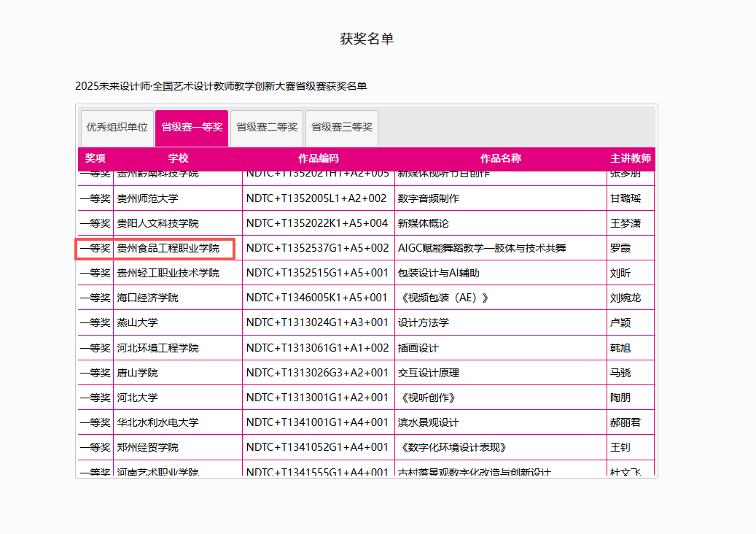This screenshot has height=534, width=756.
Task: Click code NDTC+T1313024G1+A3+001 for 燕山大学
Action: (x=318, y=322)
